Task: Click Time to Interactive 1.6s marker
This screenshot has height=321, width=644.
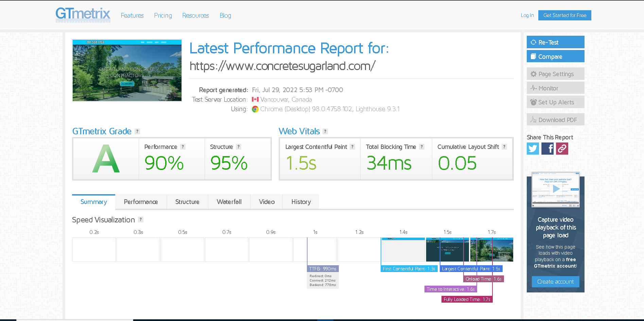Action: point(451,289)
